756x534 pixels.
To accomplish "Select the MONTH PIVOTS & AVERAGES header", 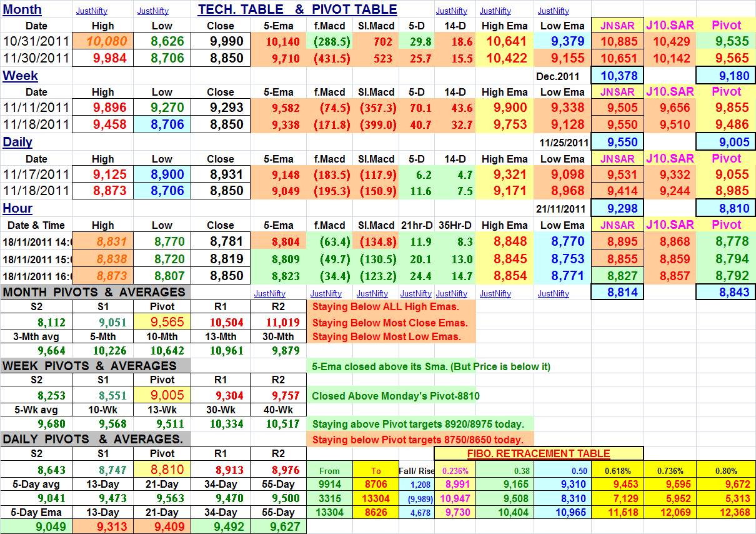I will coord(95,292).
